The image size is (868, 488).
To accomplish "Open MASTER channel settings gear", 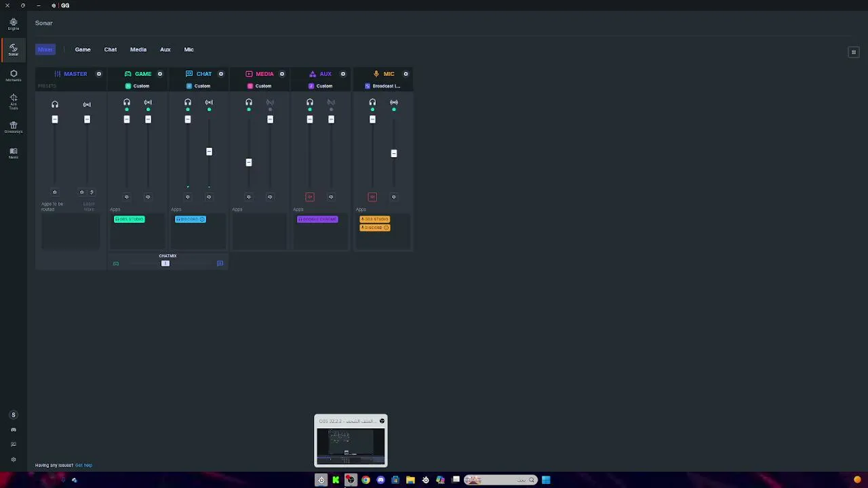I will point(98,74).
